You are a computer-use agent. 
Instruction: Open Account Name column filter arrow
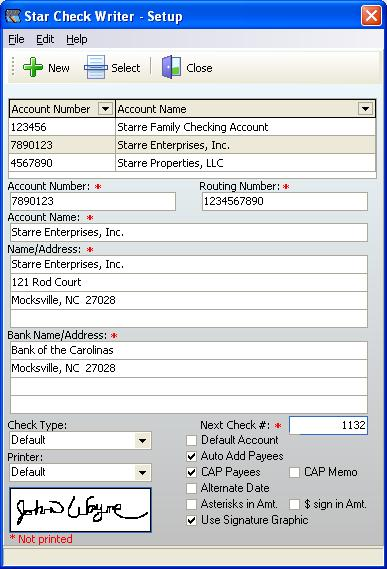[365, 109]
